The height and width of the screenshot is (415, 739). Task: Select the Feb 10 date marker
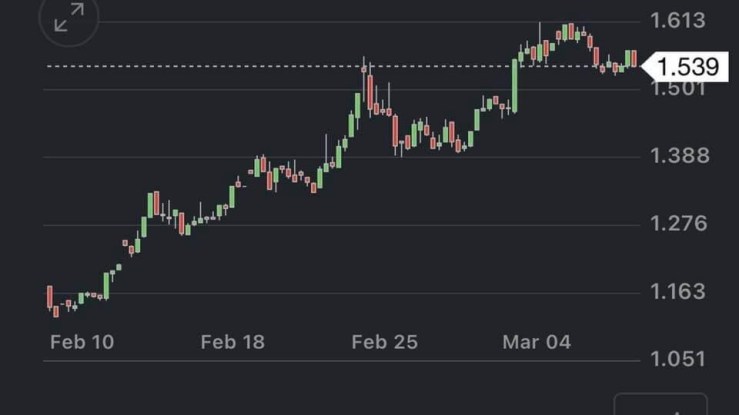(82, 342)
